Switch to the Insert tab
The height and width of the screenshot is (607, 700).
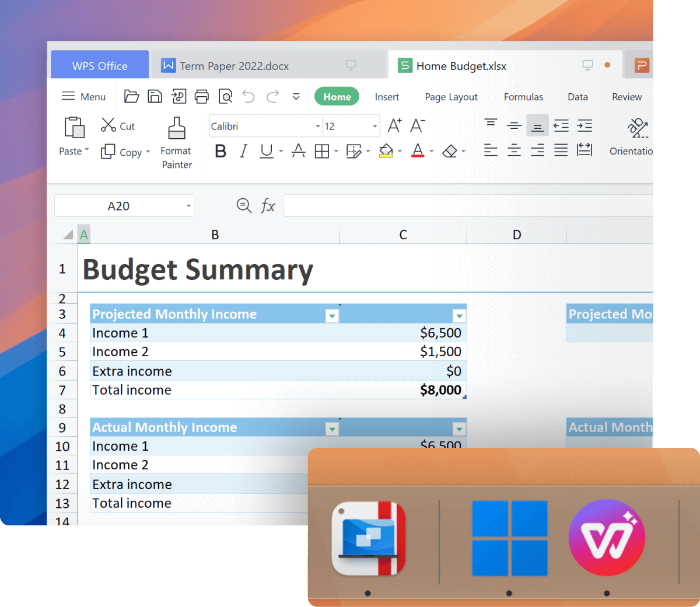(x=387, y=97)
